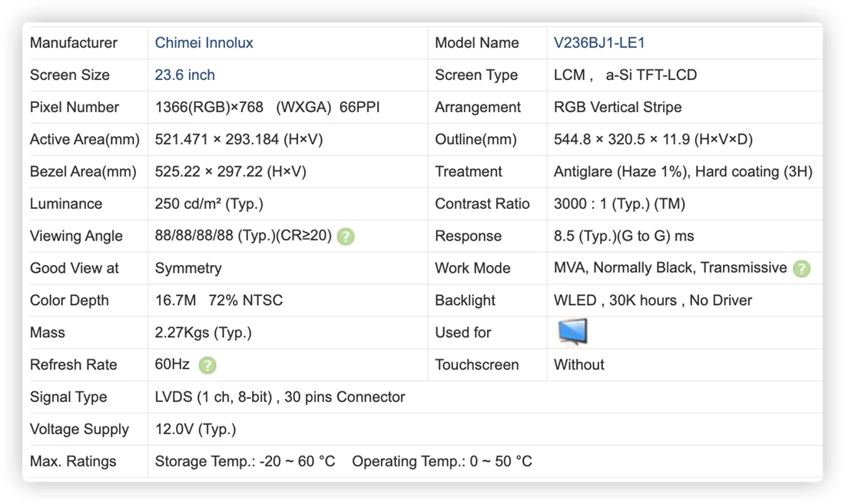Click the 'Color Depth' label
This screenshot has width=845, height=504.
pyautogui.click(x=69, y=300)
